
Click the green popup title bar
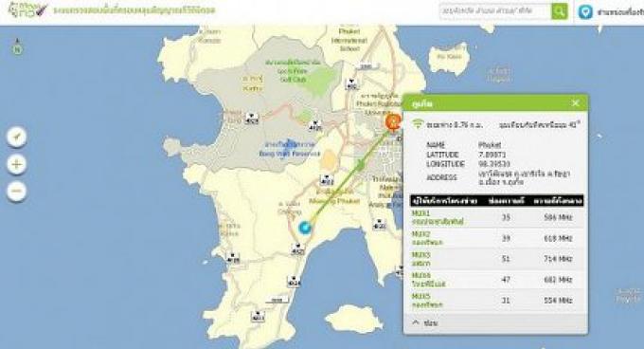(x=495, y=102)
